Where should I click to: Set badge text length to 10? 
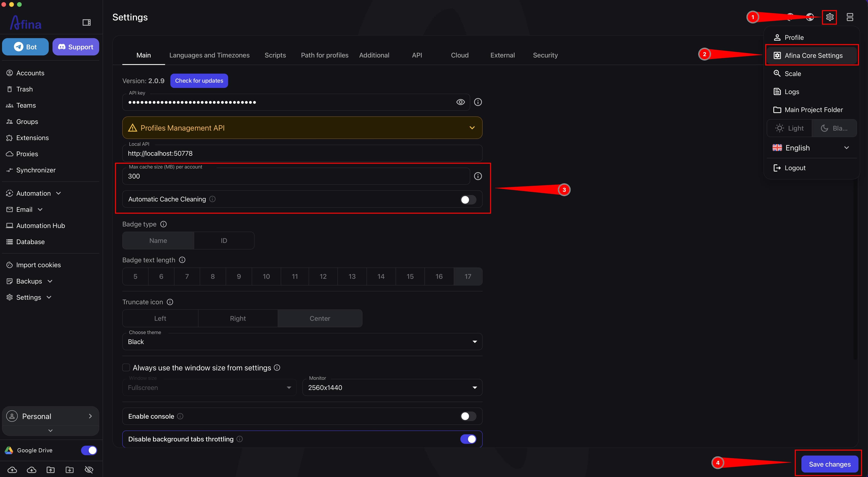(266, 276)
